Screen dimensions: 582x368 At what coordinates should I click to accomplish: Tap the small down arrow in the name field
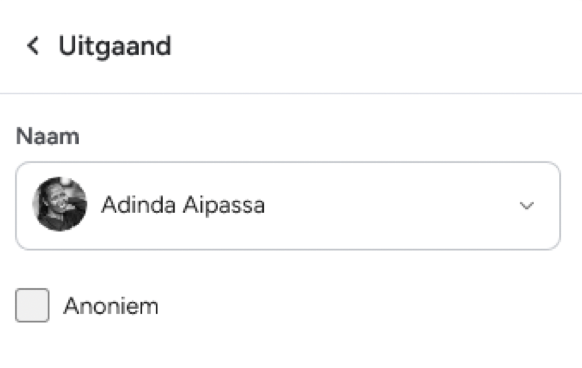(526, 205)
